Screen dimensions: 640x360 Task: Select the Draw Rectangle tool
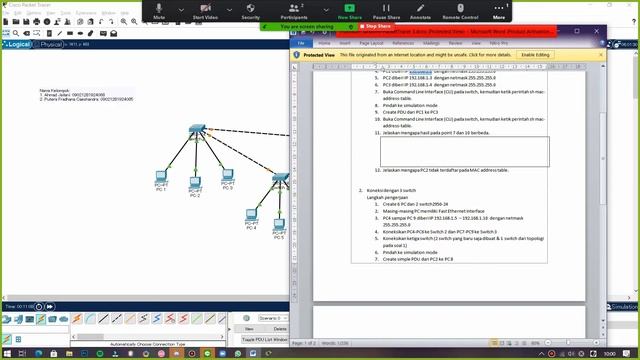point(70,33)
